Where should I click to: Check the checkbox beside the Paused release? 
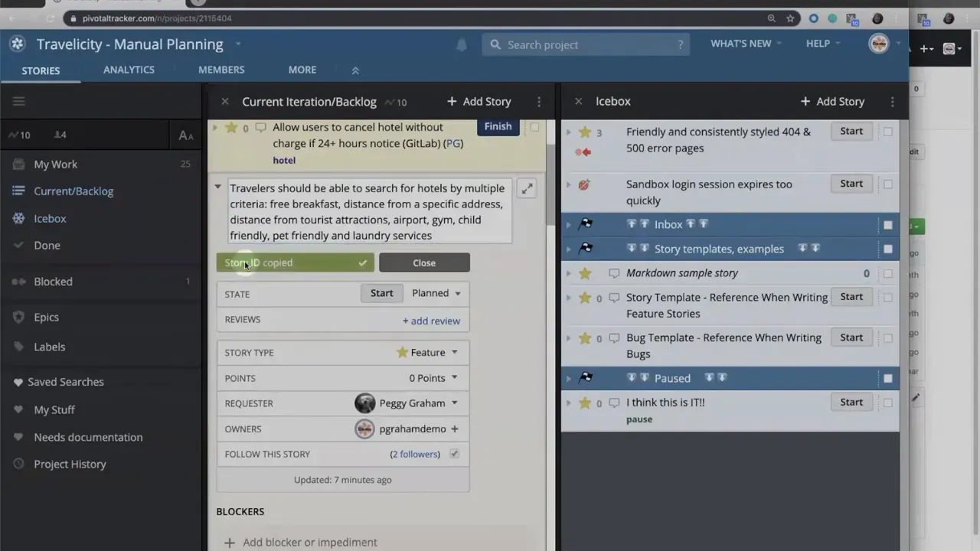pos(887,377)
